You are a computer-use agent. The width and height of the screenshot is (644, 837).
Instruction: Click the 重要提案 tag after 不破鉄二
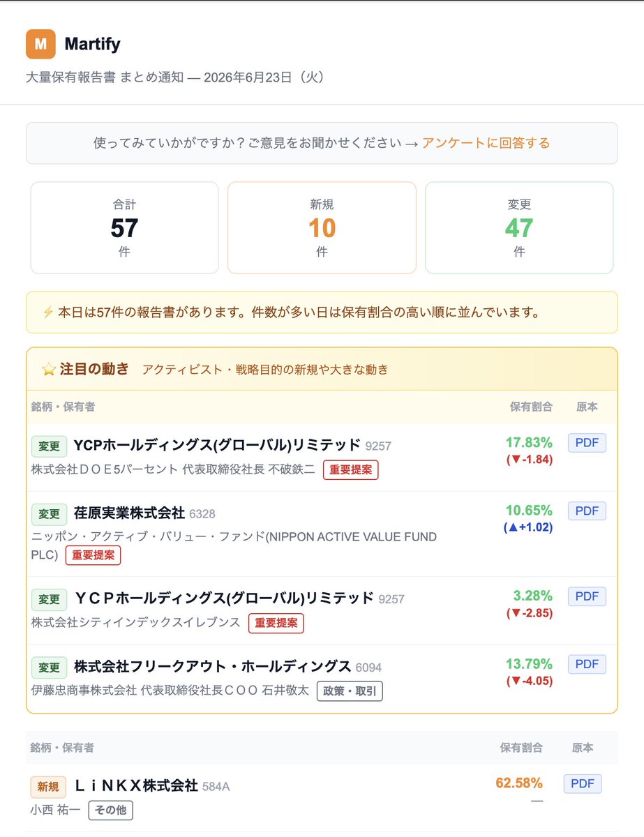[350, 470]
